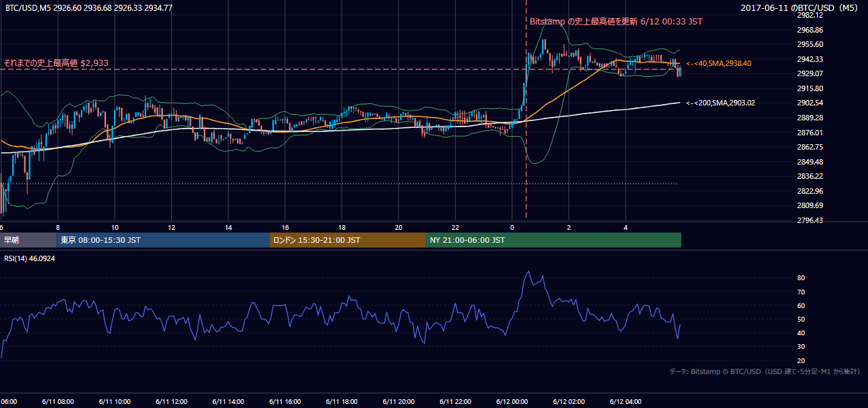Click the 6/11 22:00 date label
868x408 pixels.
pyautogui.click(x=455, y=401)
